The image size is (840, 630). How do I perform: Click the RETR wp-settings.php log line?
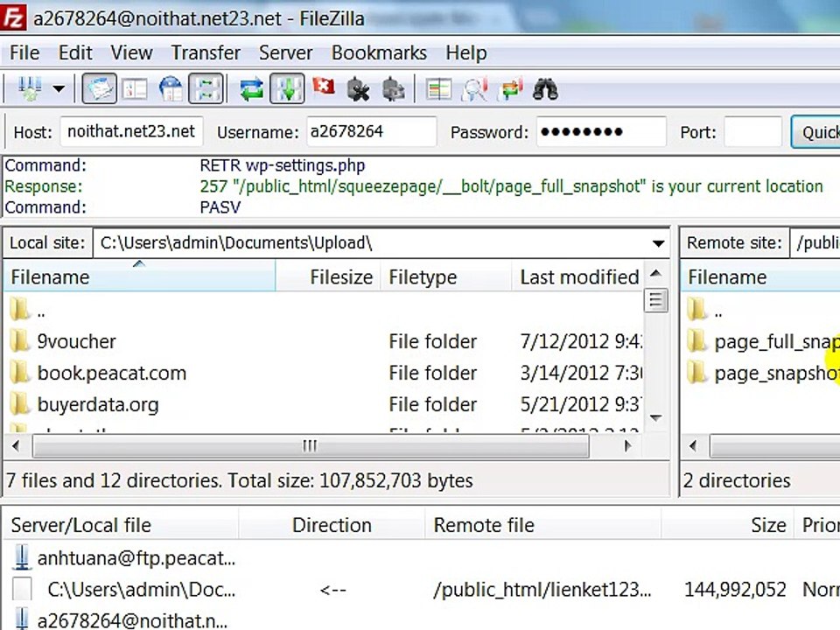(283, 165)
